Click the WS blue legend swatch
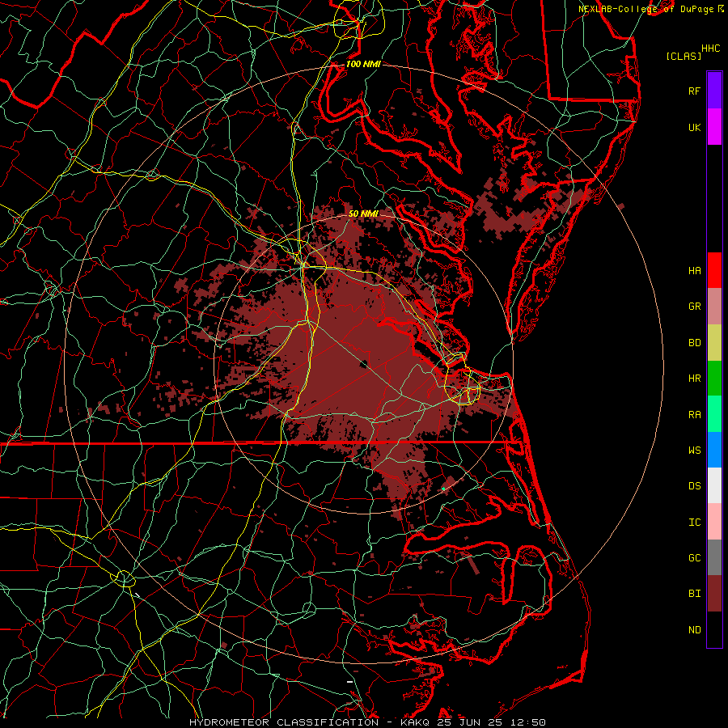Screen dimensions: 728x728 (714, 450)
